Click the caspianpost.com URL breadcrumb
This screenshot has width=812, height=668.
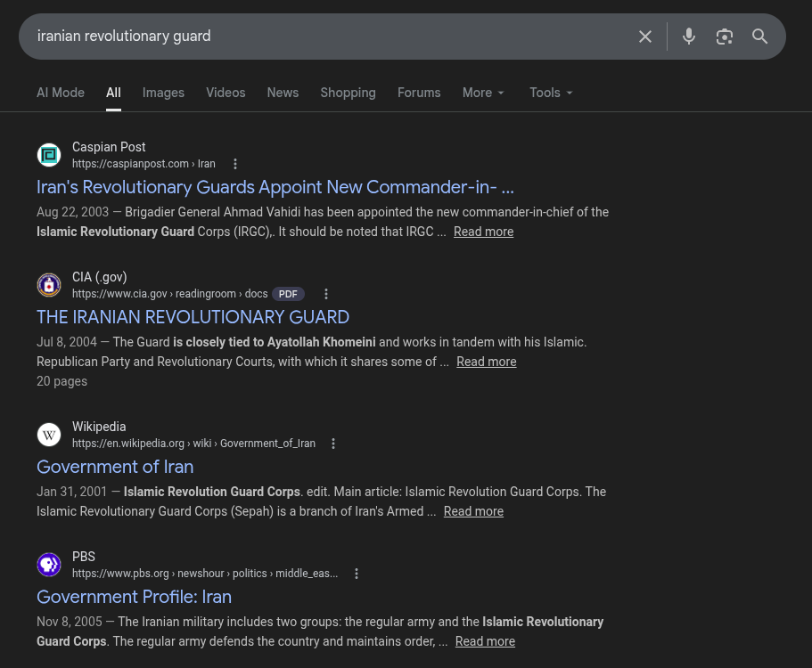[x=144, y=164]
